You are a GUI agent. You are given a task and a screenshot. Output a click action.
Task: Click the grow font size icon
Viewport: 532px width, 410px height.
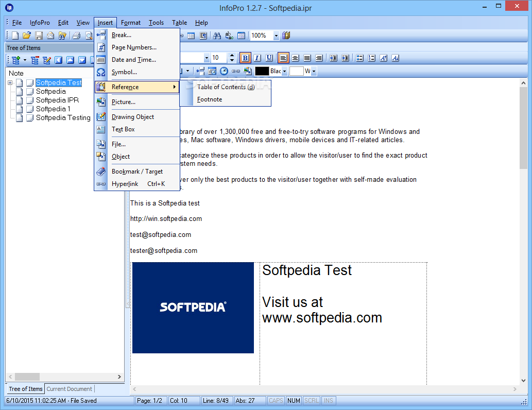(x=384, y=58)
